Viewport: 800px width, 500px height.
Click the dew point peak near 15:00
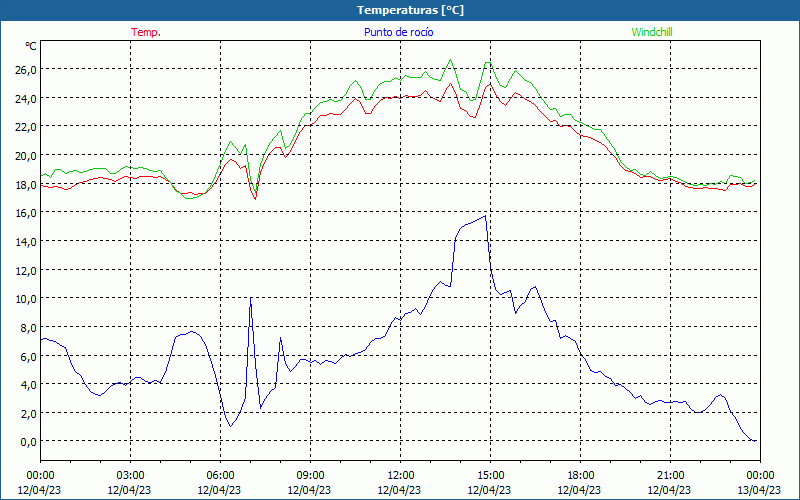485,216
